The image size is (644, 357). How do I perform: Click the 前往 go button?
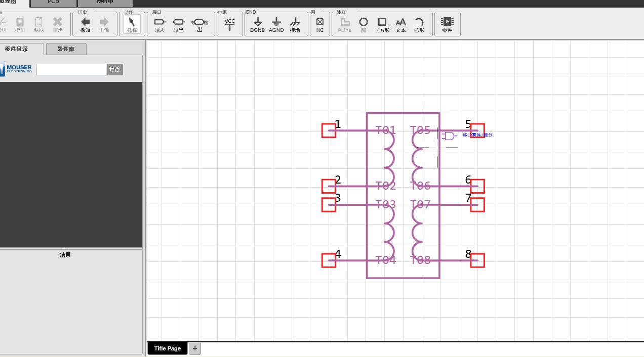[x=115, y=69]
